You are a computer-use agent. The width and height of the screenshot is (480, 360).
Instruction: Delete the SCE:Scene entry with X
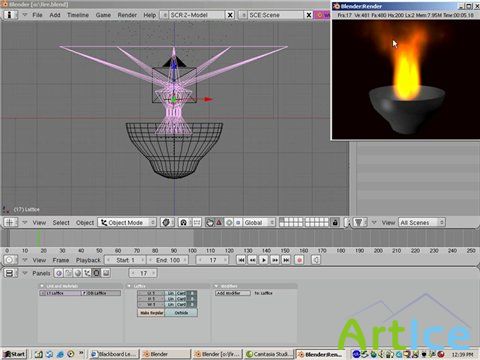(x=309, y=15)
